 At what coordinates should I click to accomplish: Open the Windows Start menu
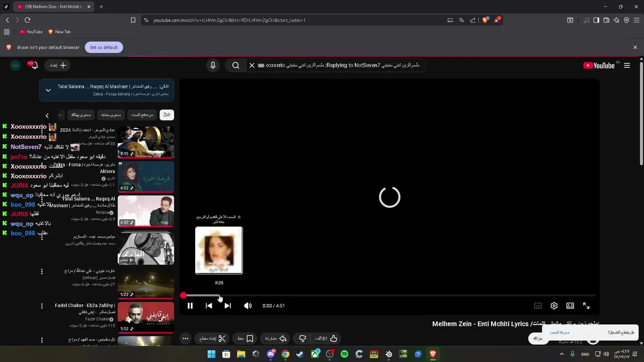(212, 354)
